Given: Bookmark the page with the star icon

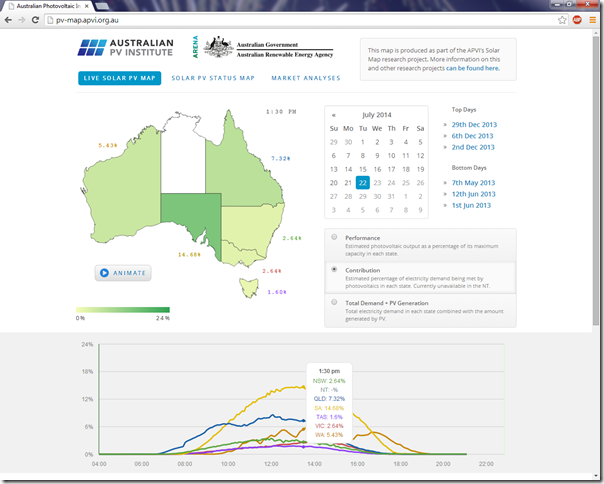Looking at the screenshot, I should click(x=562, y=20).
